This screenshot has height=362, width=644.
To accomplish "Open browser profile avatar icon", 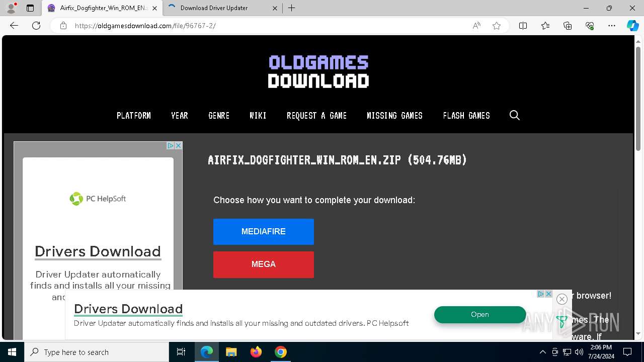I will point(11,8).
